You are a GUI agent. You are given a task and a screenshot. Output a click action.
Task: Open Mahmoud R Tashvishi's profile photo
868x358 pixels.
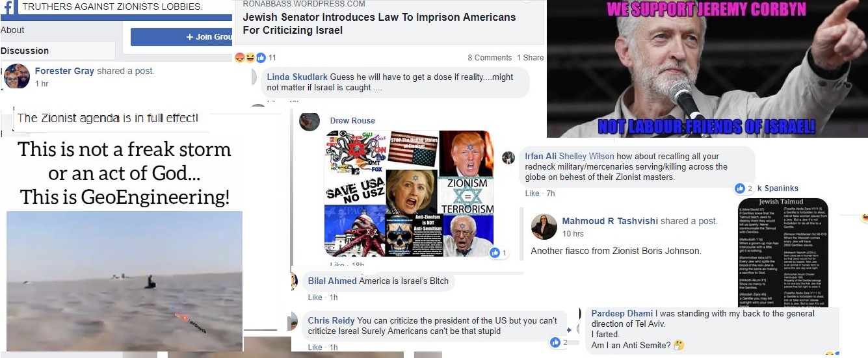544,226
